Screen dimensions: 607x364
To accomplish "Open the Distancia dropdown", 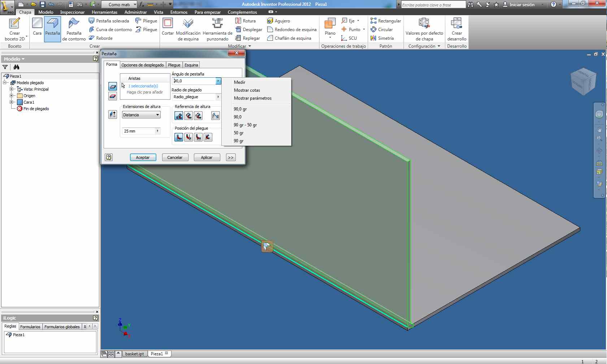I will click(141, 115).
